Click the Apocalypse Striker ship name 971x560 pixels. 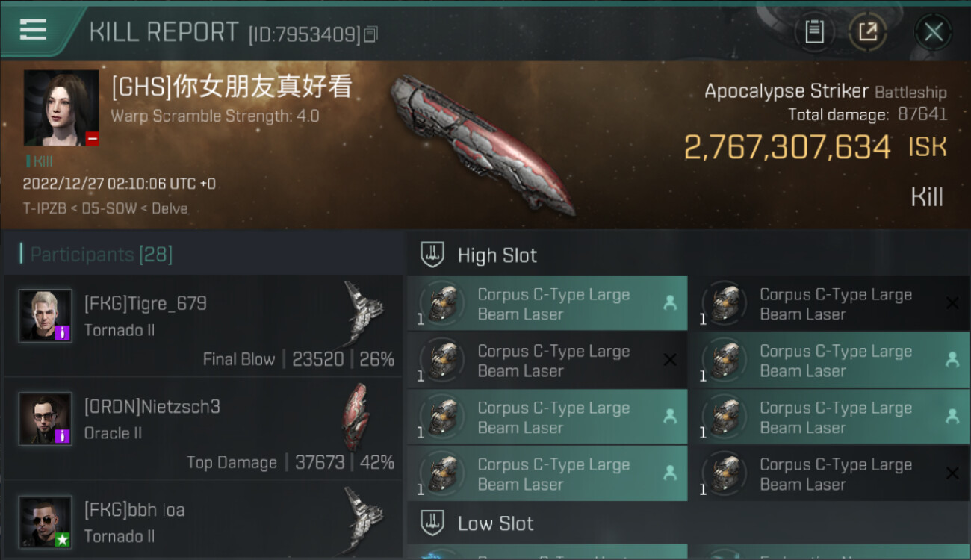[787, 91]
